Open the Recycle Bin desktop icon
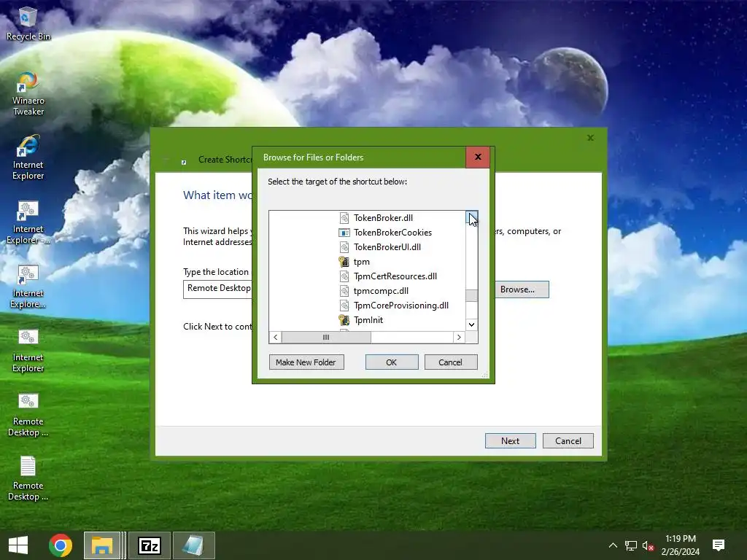 pyautogui.click(x=28, y=24)
